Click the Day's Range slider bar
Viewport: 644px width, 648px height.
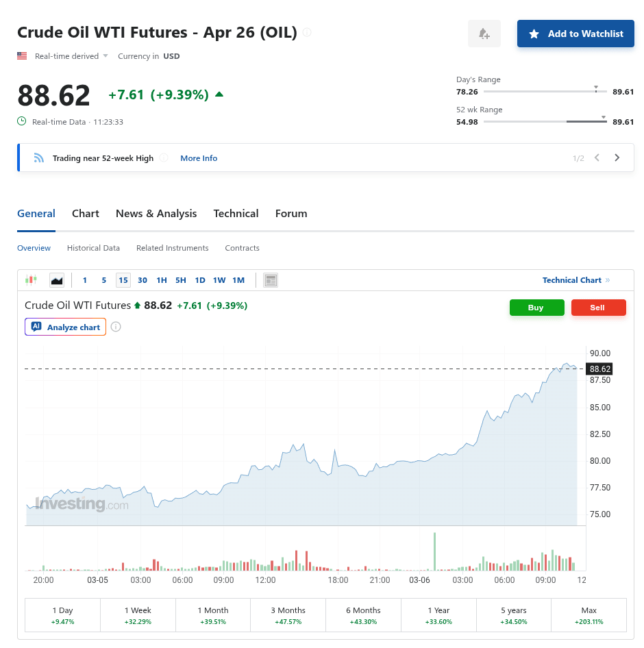(x=545, y=91)
